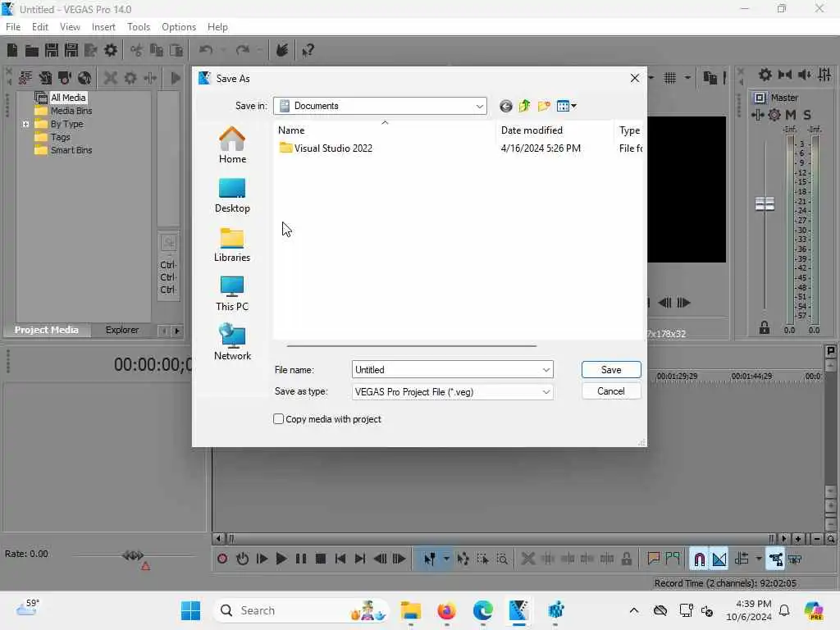Open the Normal Edit Tool dropdown arrow

tap(445, 559)
